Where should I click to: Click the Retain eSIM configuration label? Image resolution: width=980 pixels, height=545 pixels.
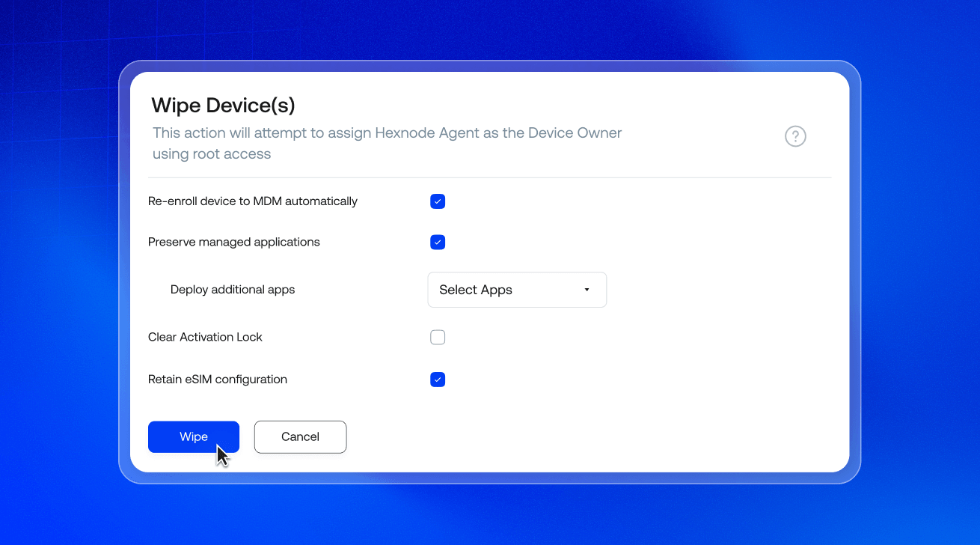218,380
